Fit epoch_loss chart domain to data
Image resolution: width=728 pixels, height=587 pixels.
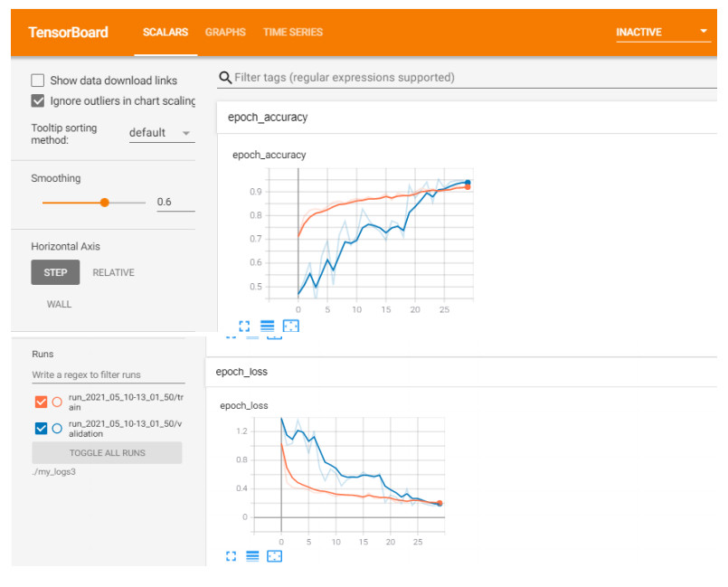click(276, 555)
